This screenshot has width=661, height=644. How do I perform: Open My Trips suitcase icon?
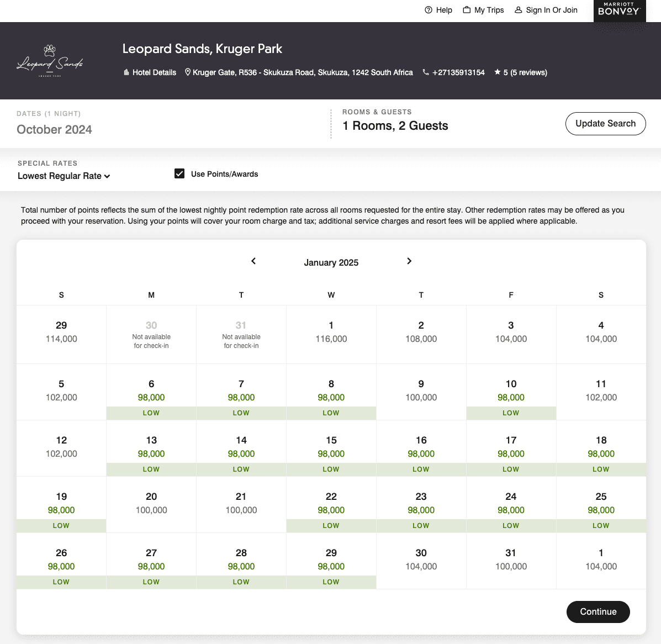point(467,10)
